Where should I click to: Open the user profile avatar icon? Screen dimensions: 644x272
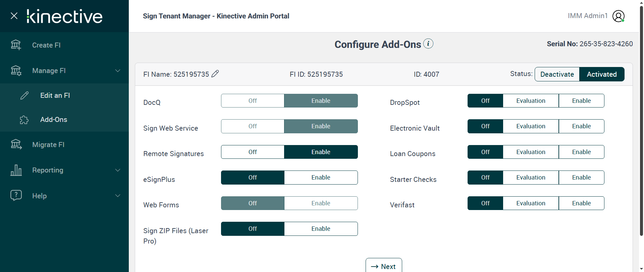point(618,16)
